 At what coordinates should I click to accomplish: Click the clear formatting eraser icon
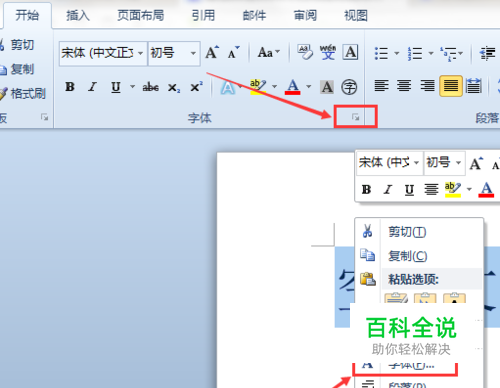305,52
